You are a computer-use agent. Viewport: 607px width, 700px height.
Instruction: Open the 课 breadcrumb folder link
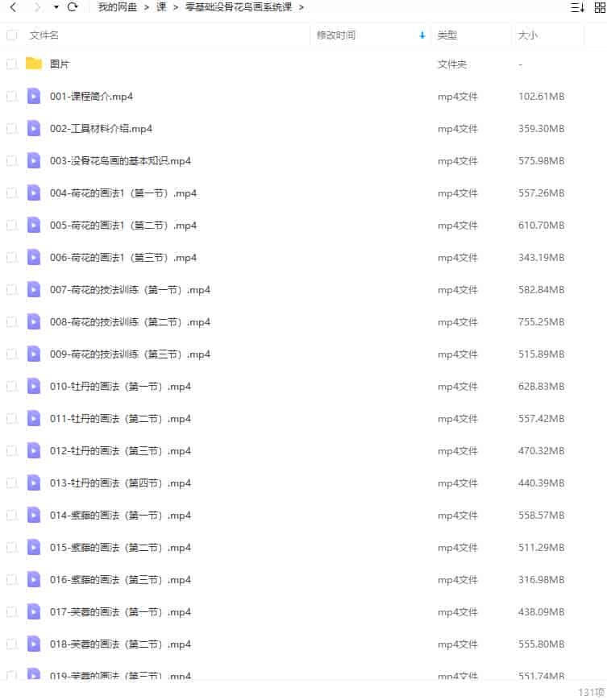pyautogui.click(x=161, y=7)
